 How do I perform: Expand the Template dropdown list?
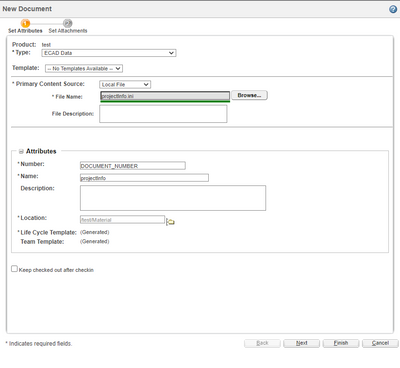(x=84, y=68)
